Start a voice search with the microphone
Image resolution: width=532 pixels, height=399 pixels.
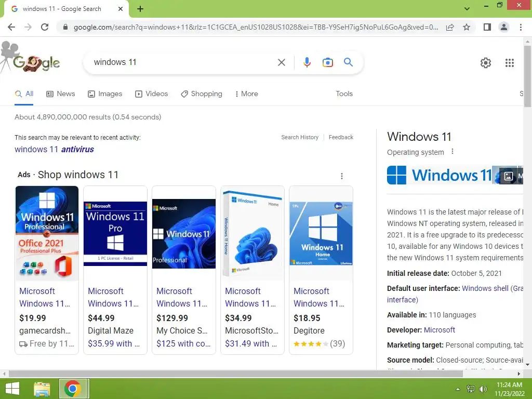[x=307, y=62]
